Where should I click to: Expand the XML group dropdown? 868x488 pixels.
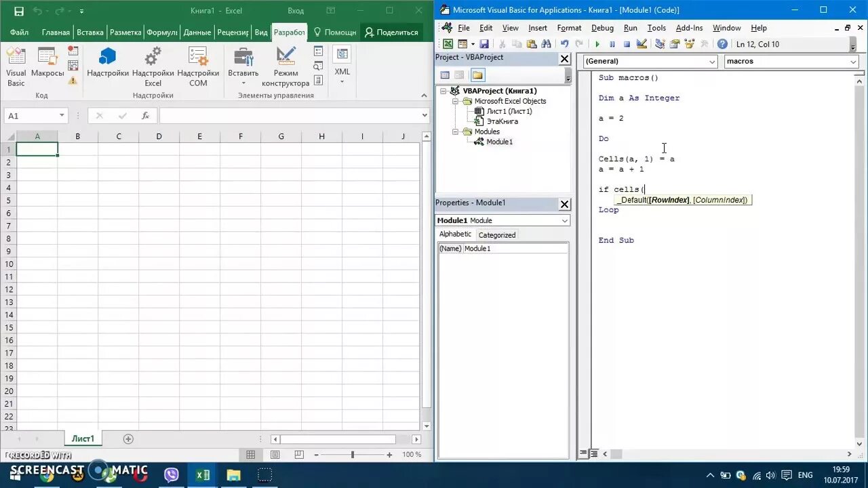(x=342, y=66)
